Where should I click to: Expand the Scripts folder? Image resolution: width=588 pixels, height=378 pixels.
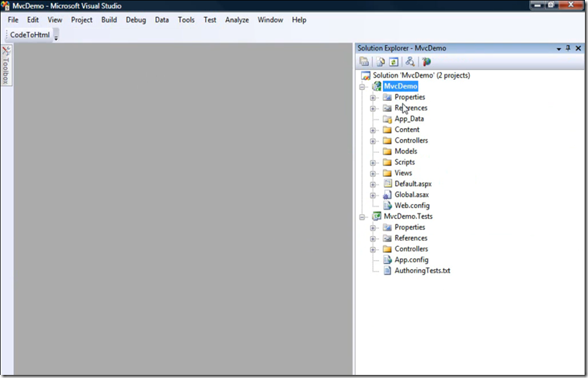[373, 163]
